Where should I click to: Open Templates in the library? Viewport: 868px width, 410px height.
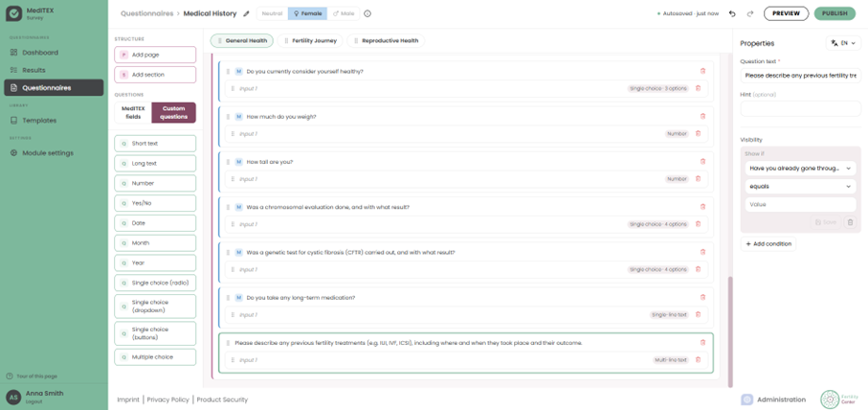point(54,121)
